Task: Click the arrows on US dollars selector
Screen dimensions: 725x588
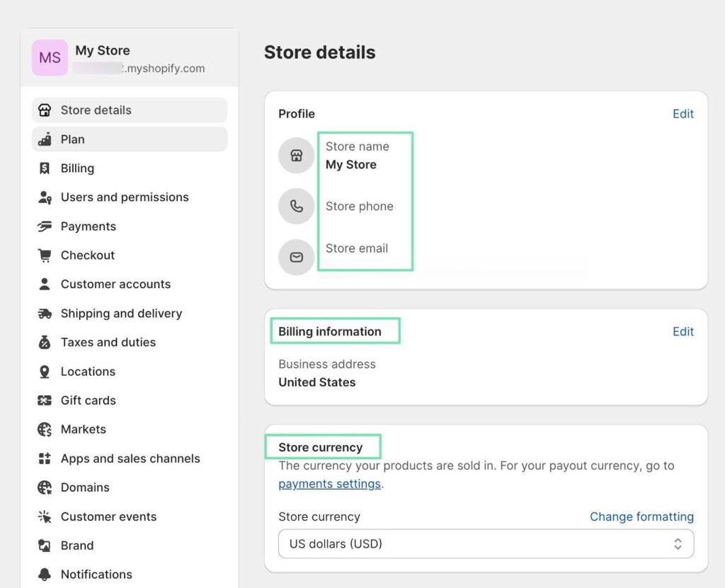Action: coord(678,544)
